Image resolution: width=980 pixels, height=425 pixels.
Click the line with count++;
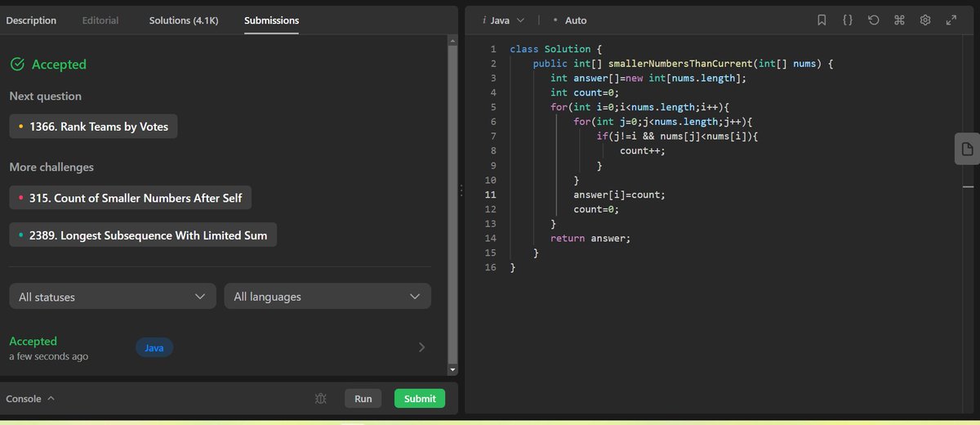pos(643,150)
